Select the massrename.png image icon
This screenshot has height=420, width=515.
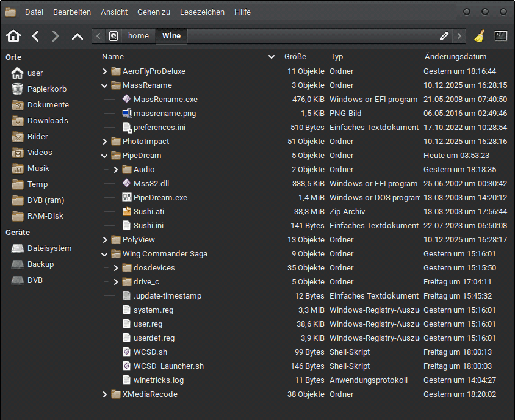tap(127, 113)
